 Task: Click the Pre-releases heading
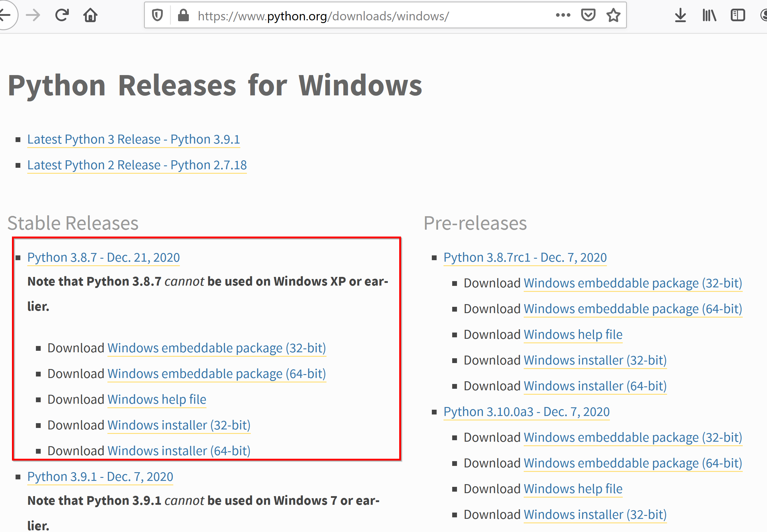pyautogui.click(x=475, y=223)
